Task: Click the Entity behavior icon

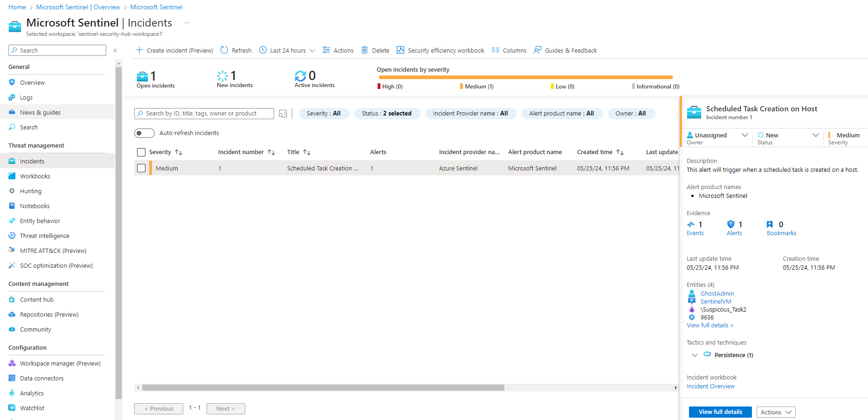Action: (x=12, y=221)
